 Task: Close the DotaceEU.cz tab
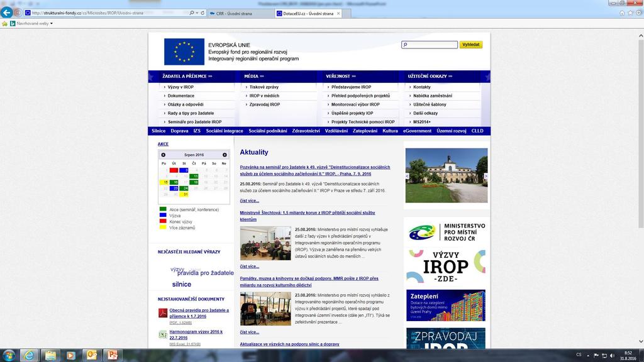(338, 13)
